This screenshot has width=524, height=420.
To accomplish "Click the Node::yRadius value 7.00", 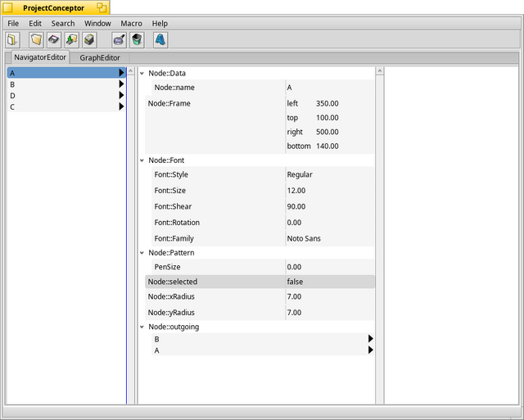I will (x=294, y=313).
